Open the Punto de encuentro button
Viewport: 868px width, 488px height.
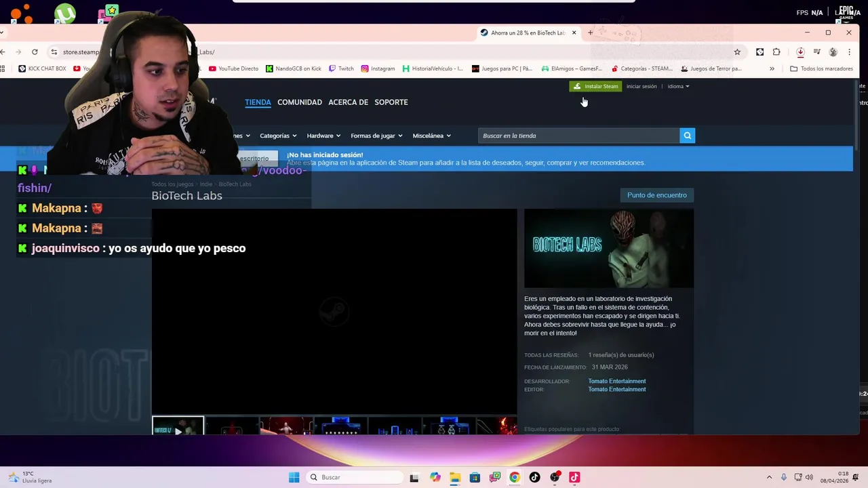click(657, 195)
